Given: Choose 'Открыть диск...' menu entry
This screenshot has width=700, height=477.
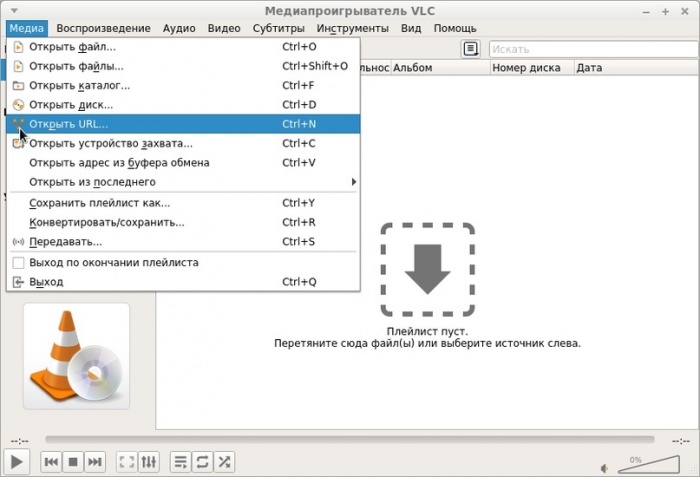Looking at the screenshot, I should click(183, 105).
